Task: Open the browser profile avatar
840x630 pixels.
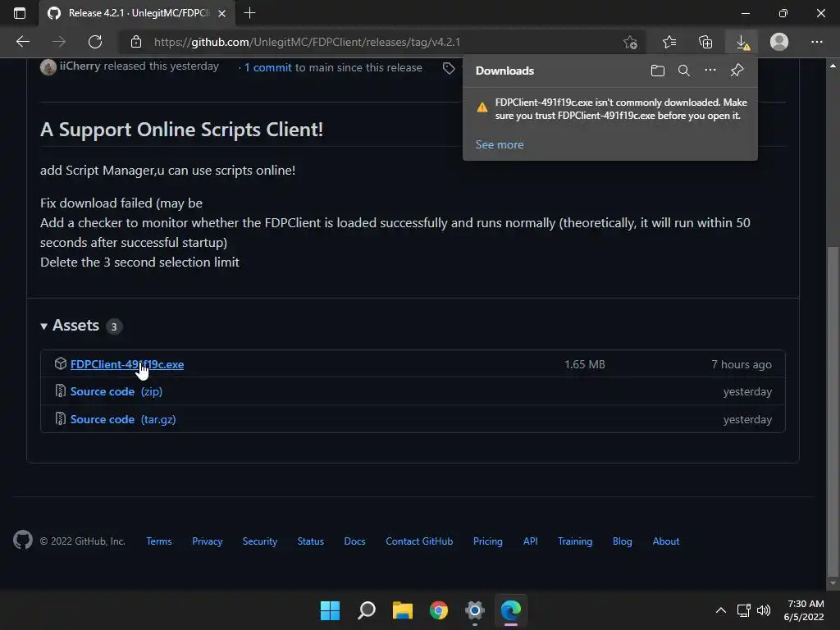Action: click(779, 42)
